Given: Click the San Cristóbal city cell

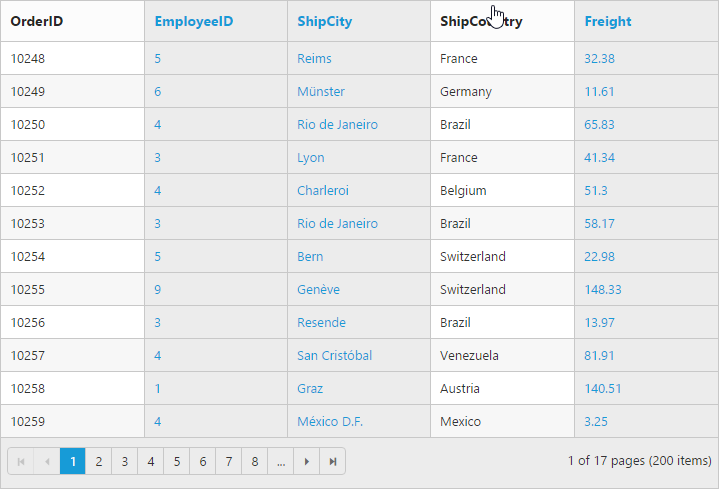Looking at the screenshot, I should coord(334,355).
